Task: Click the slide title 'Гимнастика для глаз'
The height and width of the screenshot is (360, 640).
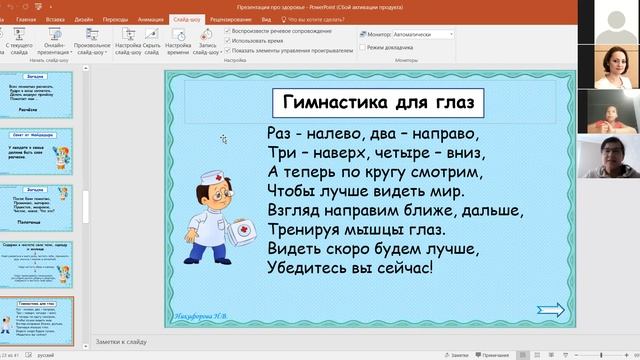Action: [x=378, y=102]
